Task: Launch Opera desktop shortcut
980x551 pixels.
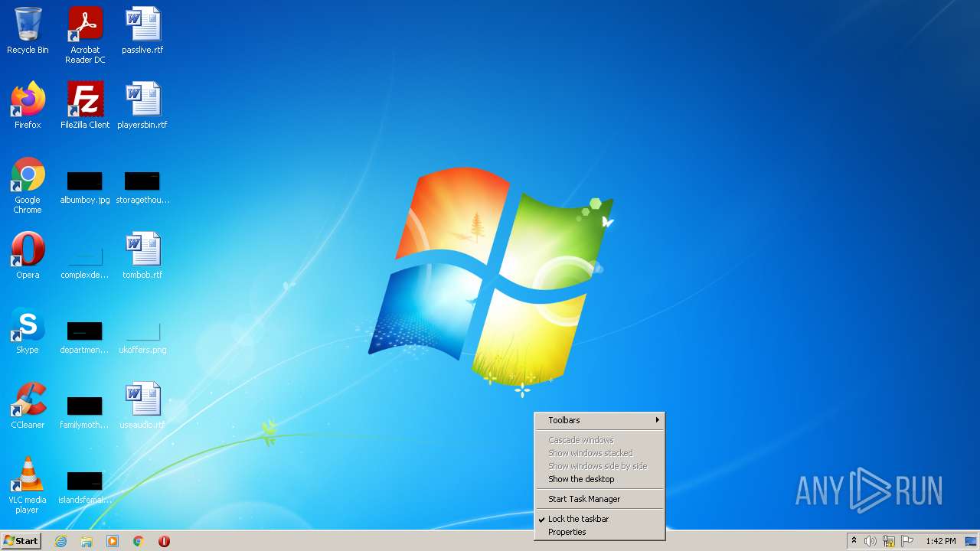Action: coord(28,256)
